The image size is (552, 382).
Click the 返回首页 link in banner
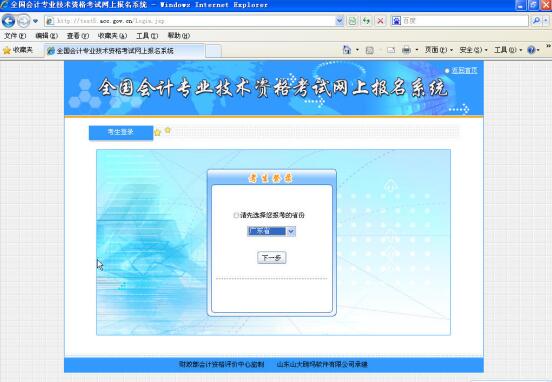tap(464, 70)
